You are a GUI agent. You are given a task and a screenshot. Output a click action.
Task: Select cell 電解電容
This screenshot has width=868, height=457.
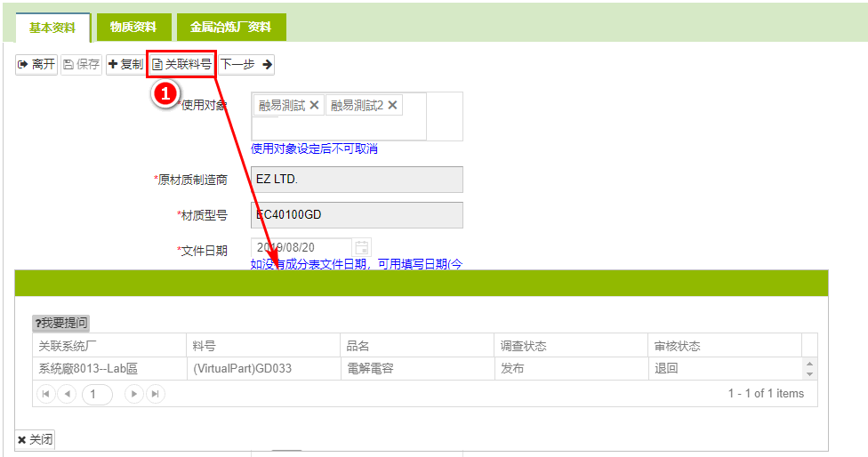tap(417, 368)
